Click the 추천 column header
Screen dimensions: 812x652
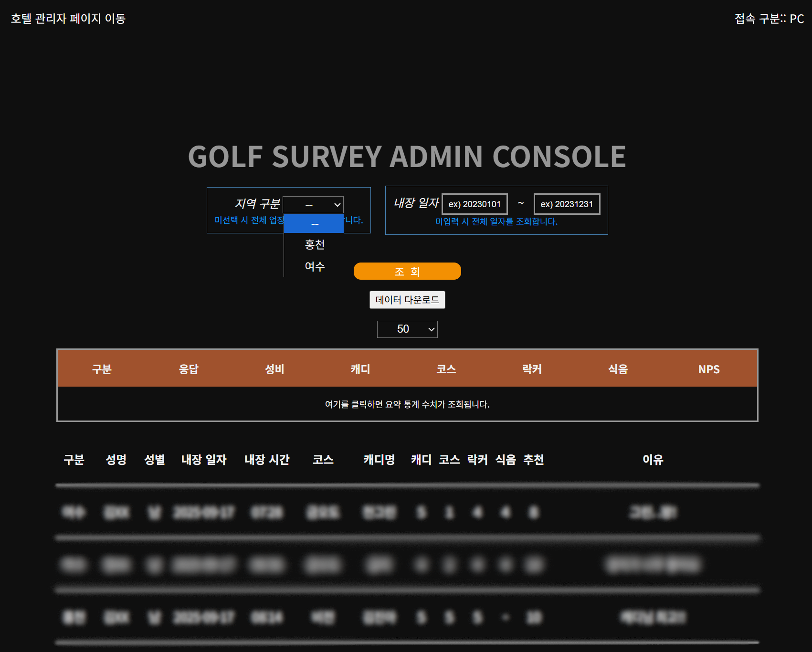[534, 460]
